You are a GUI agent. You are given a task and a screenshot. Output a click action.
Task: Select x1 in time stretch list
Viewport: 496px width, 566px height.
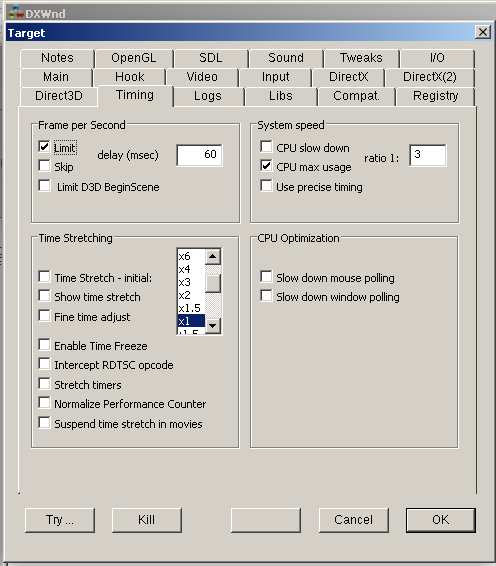tap(191, 321)
